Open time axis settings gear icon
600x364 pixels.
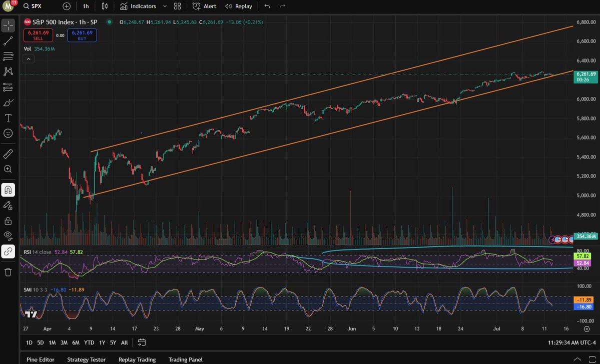click(x=586, y=329)
